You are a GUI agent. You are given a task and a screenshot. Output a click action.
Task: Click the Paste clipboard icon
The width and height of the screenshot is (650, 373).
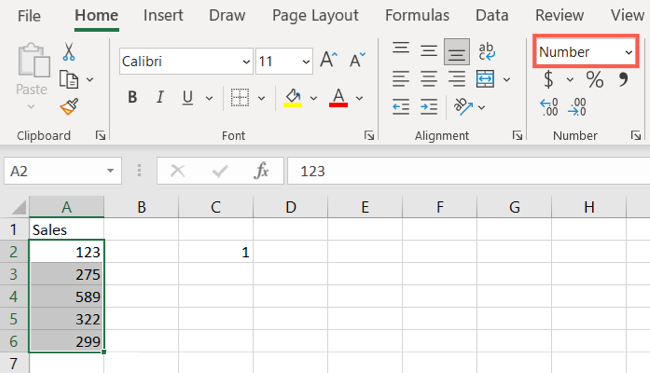click(x=33, y=60)
